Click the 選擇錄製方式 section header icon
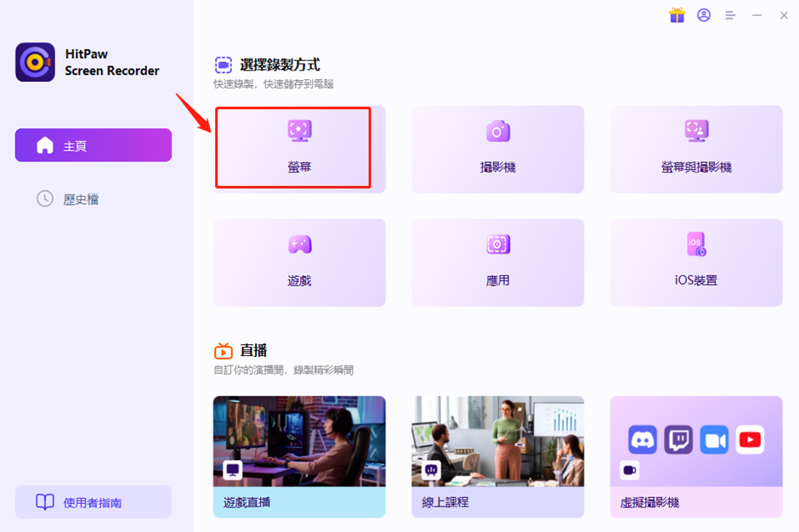This screenshot has height=532, width=799. click(x=223, y=65)
